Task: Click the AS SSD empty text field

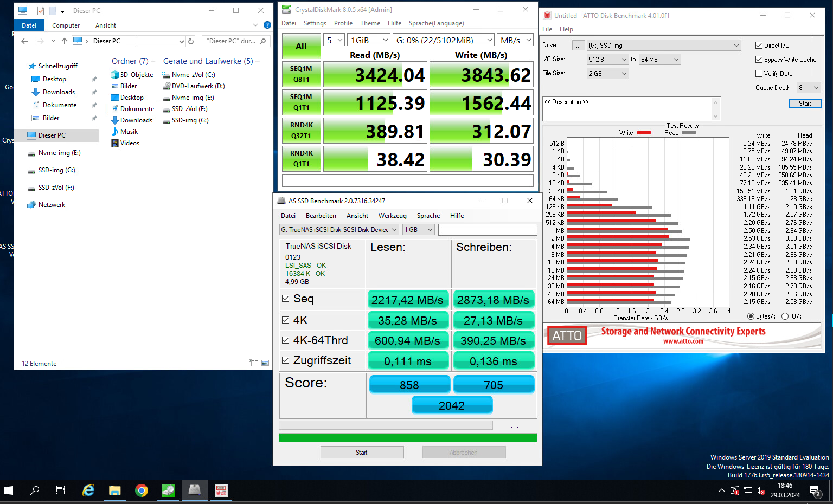Action: (488, 230)
